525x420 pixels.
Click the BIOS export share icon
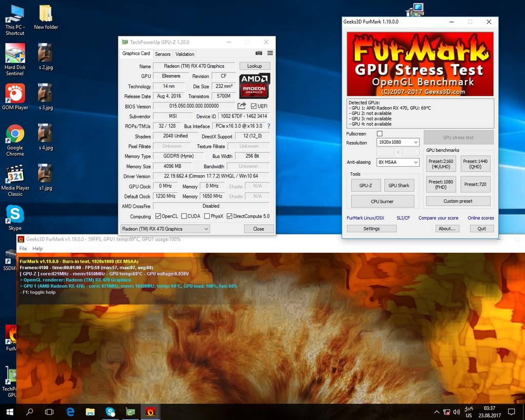[x=241, y=106]
